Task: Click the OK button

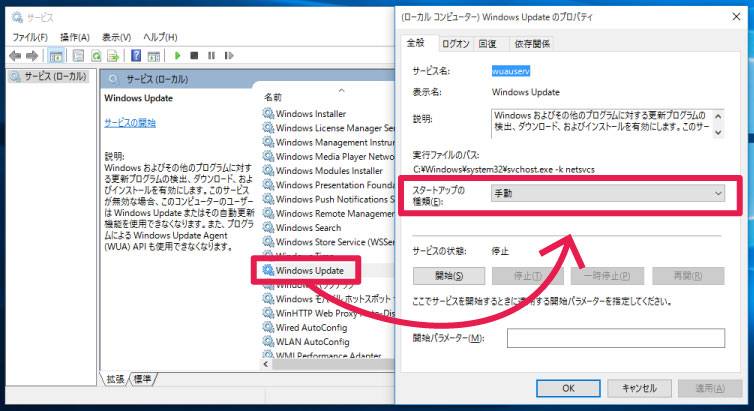Action: click(x=568, y=388)
